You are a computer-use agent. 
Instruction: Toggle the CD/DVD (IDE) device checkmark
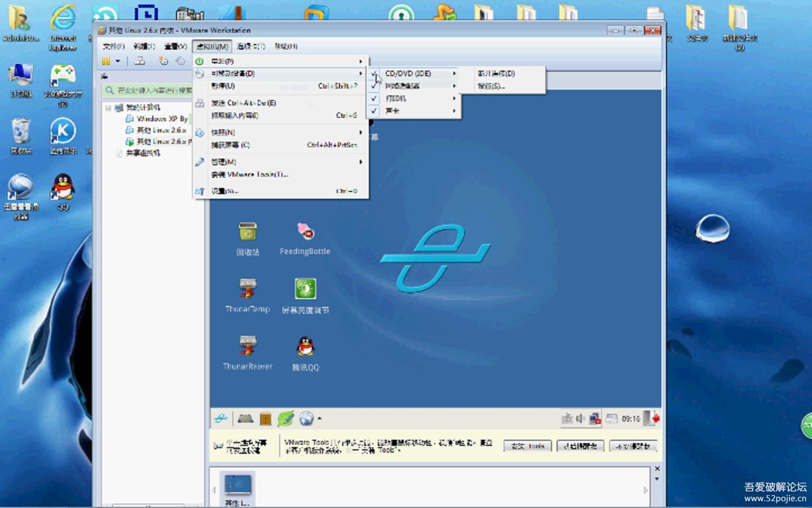click(374, 73)
